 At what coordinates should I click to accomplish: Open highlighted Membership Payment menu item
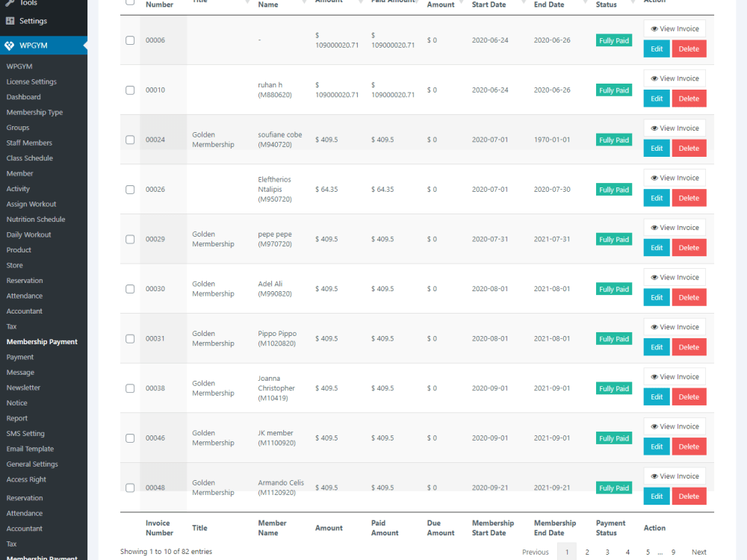(x=42, y=341)
